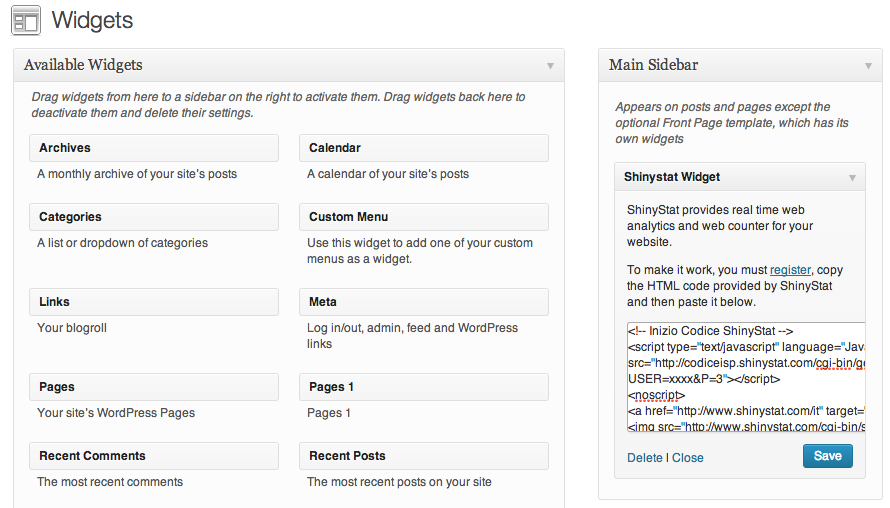Click 'ShinyStat provides real time web' paragraph
The height and width of the screenshot is (508, 890).
(720, 226)
